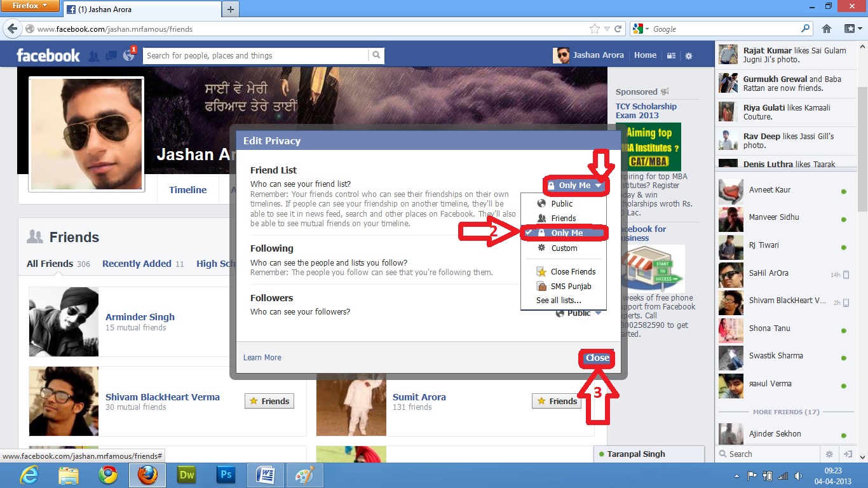Click the Facebook search input field

[256, 55]
